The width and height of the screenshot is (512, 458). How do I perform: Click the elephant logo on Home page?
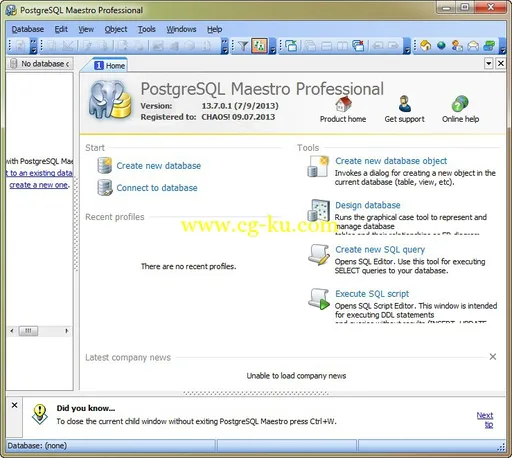[110, 100]
